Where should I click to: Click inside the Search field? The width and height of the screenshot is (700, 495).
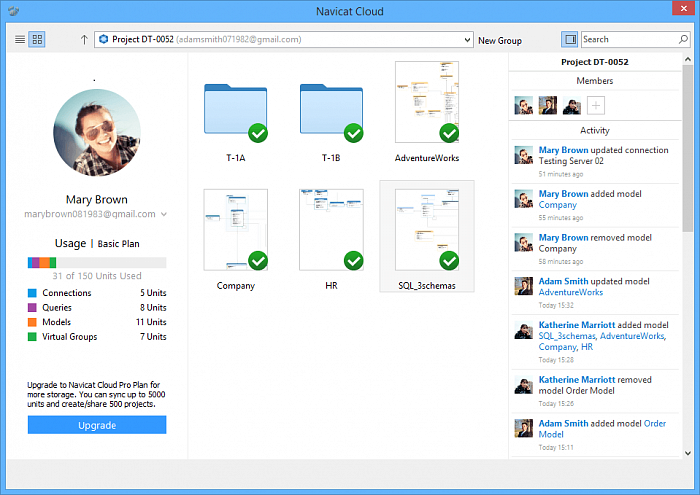point(625,40)
